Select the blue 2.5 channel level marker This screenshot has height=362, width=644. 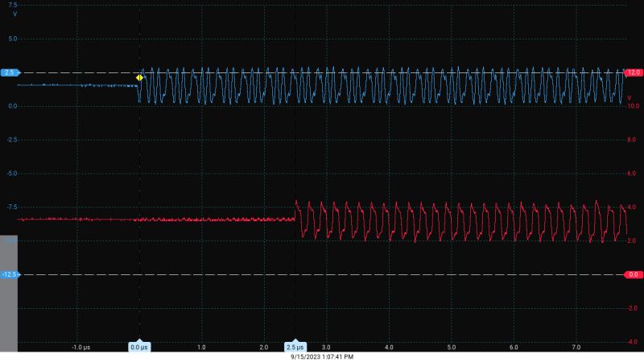[10, 72]
